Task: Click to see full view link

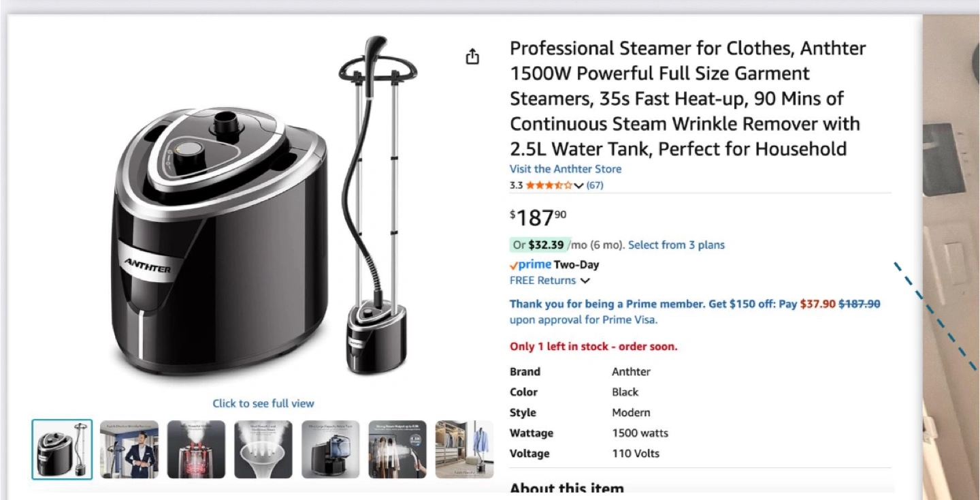Action: click(x=263, y=403)
